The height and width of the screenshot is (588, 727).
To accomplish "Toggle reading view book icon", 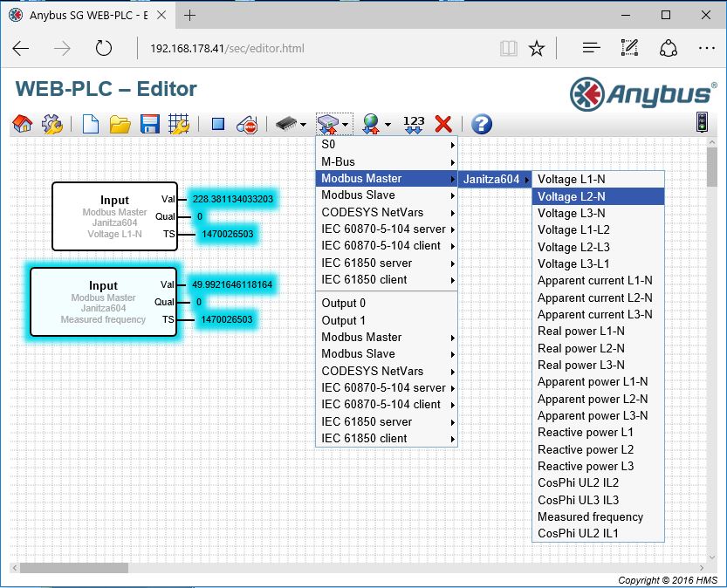I will [509, 48].
